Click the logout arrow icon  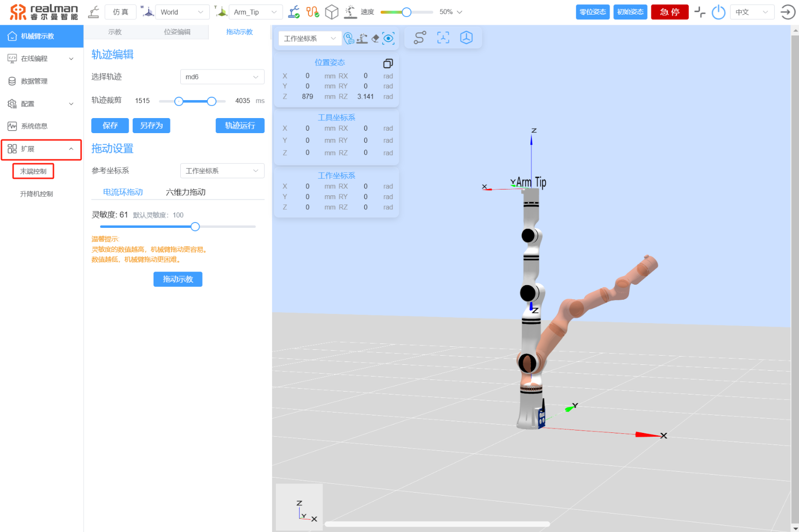[787, 12]
